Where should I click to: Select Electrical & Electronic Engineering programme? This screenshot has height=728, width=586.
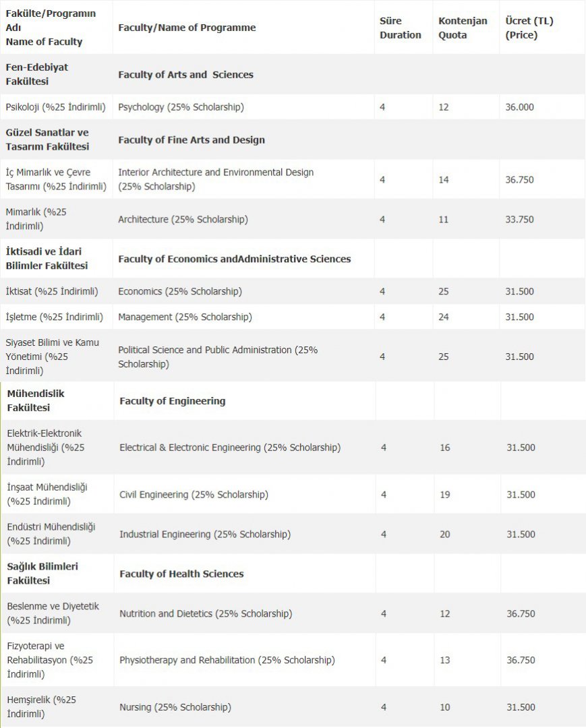(230, 448)
